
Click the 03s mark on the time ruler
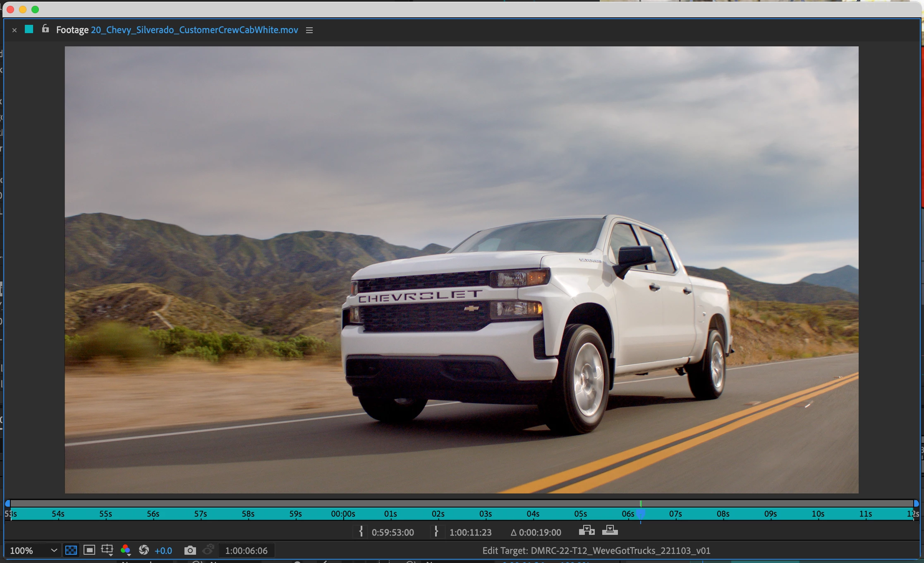485,514
